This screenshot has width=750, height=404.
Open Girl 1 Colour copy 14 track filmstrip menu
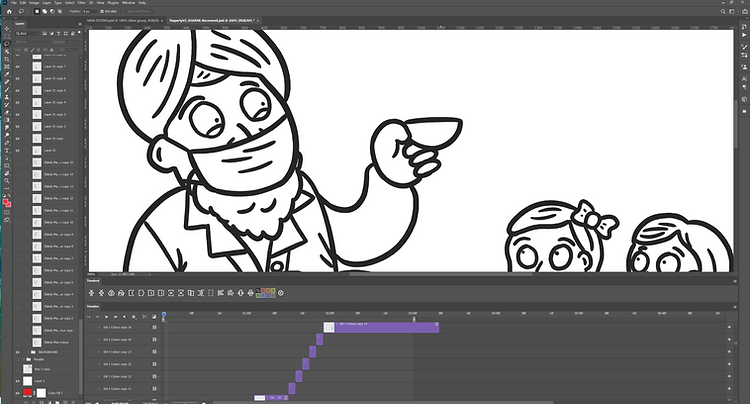click(x=154, y=328)
